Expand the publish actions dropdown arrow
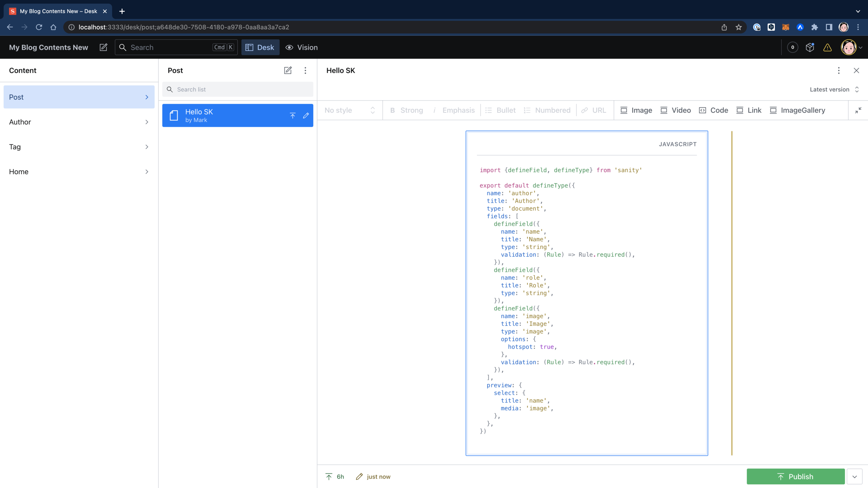The width and height of the screenshot is (868, 488). click(x=854, y=476)
